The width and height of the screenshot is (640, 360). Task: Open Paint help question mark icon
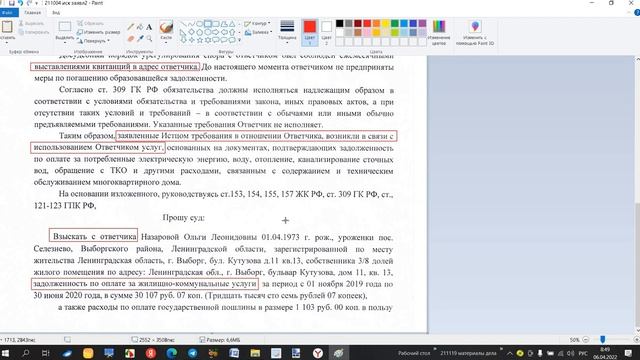tap(637, 13)
